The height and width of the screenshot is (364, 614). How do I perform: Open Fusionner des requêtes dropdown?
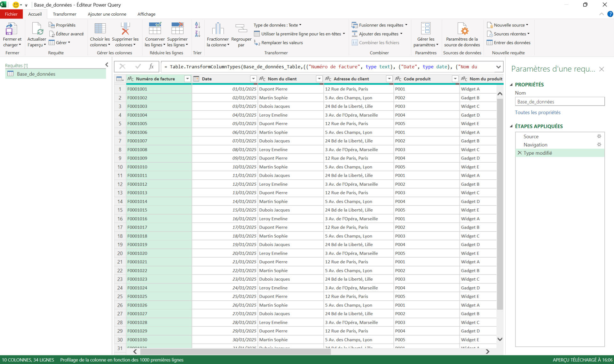tap(380, 25)
